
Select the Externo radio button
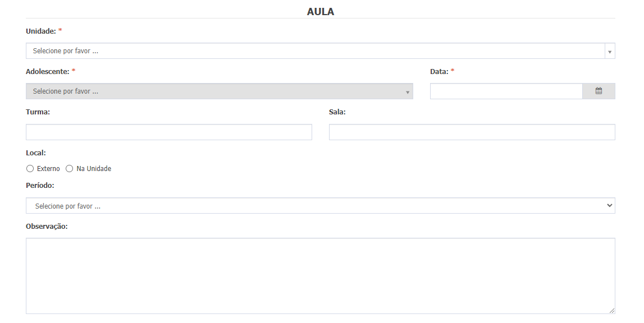[x=30, y=169]
